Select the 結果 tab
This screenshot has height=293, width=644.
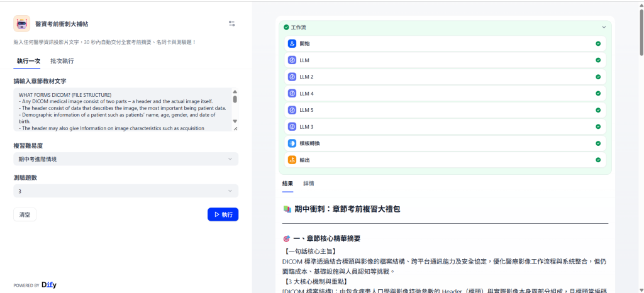pyautogui.click(x=287, y=184)
